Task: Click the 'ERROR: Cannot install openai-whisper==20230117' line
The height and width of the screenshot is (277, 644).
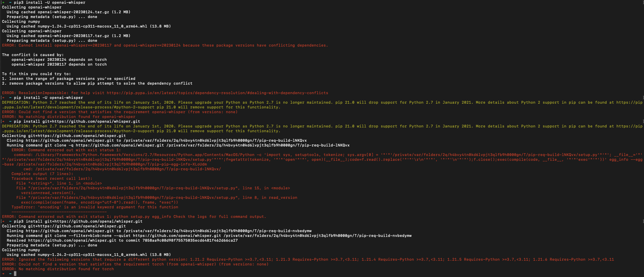Action: coord(165,45)
